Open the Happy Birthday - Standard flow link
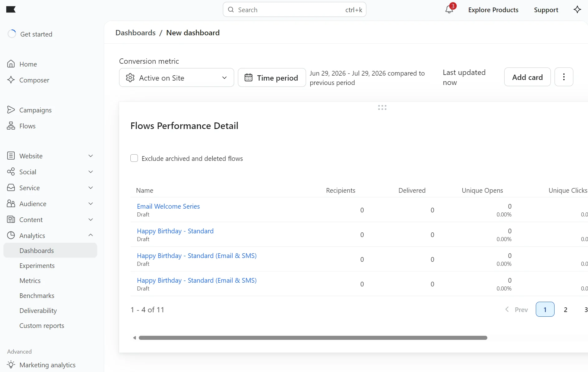588x372 pixels. click(x=175, y=231)
